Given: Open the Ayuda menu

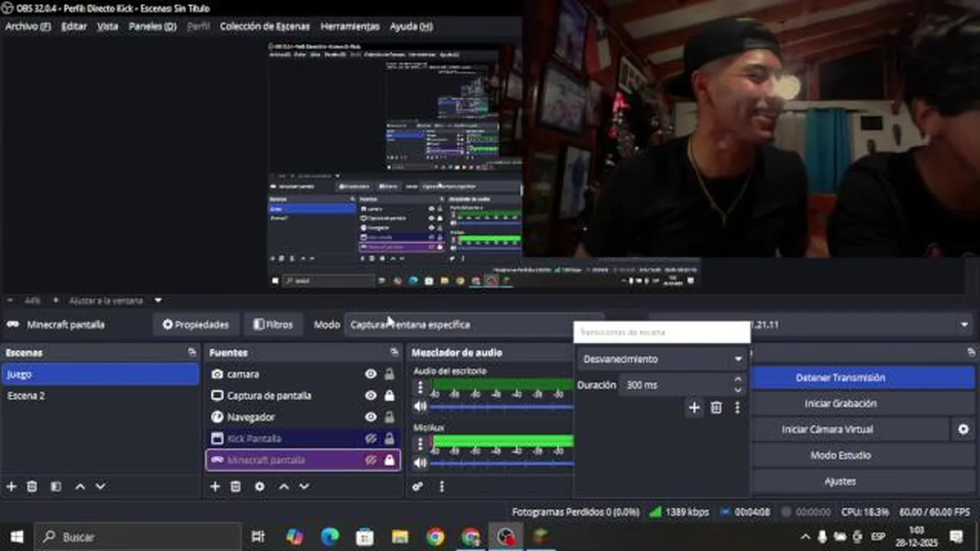Looking at the screenshot, I should click(411, 26).
